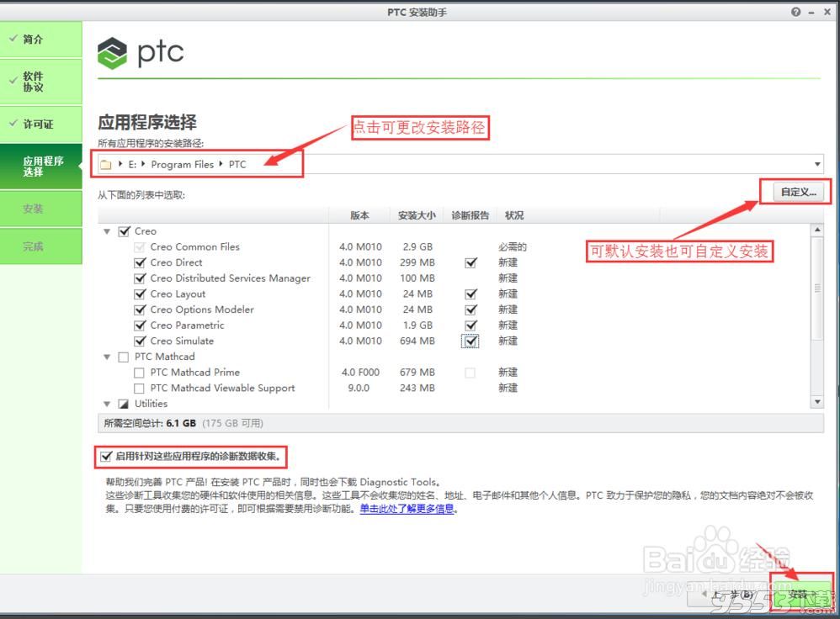Click 4.0 F000 version of Mathcad Prime
840x619 pixels.
(x=360, y=372)
